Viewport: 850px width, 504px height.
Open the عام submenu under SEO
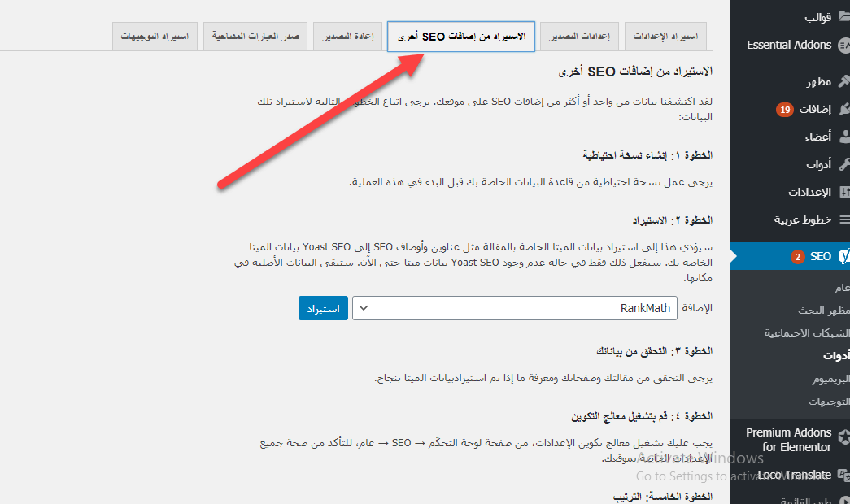tap(842, 288)
